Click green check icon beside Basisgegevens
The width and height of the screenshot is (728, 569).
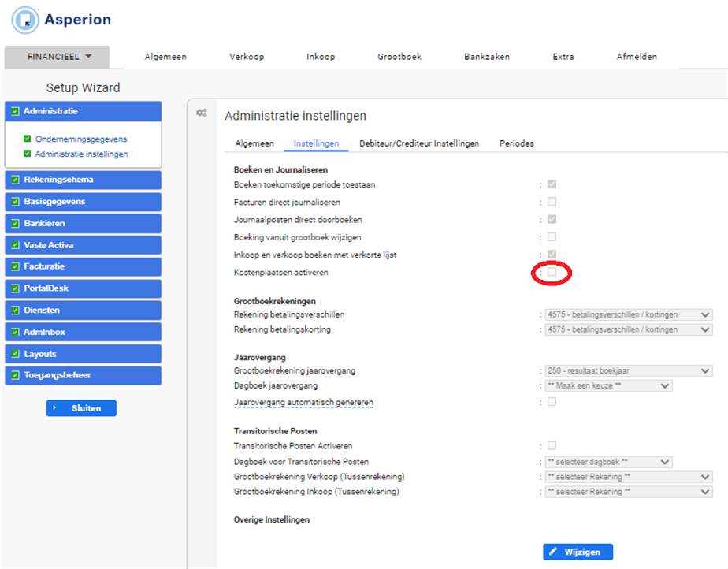click(x=15, y=202)
